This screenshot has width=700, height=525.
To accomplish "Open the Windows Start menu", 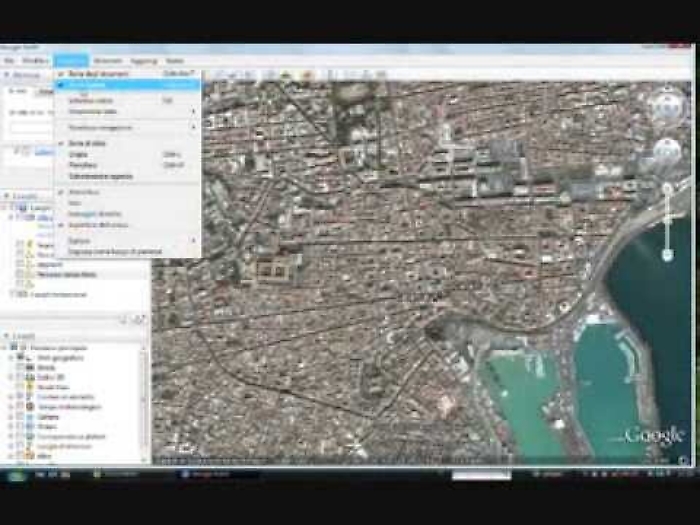I will point(17,475).
